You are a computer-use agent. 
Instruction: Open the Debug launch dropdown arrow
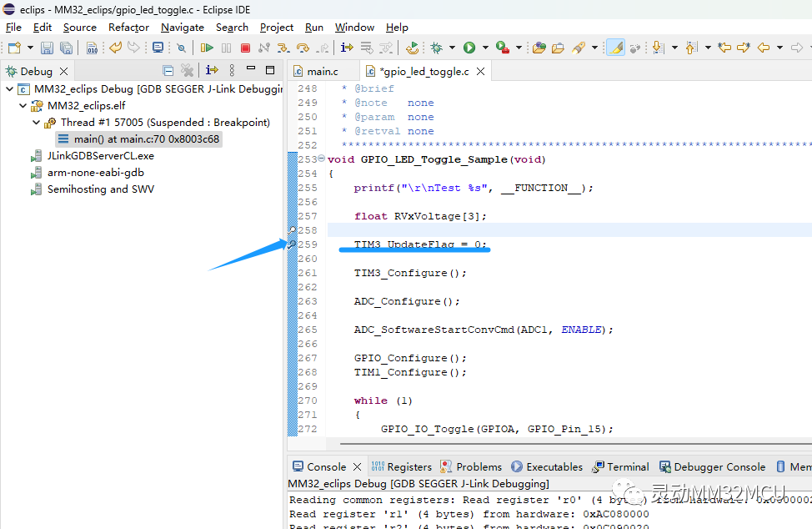tap(451, 48)
